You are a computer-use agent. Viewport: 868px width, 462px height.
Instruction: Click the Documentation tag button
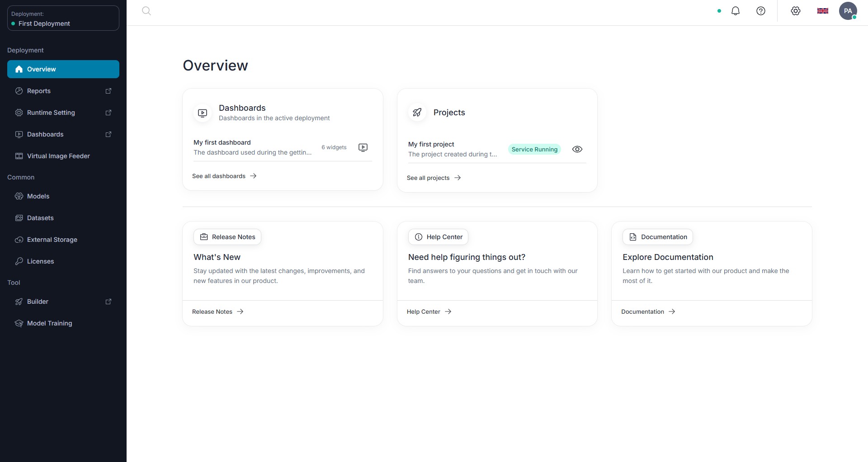click(658, 237)
